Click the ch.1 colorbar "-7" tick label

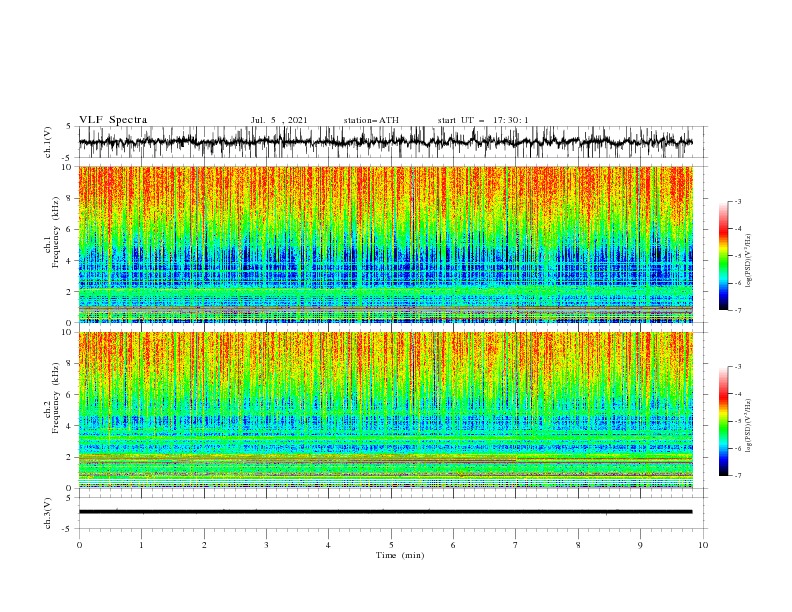coord(738,310)
